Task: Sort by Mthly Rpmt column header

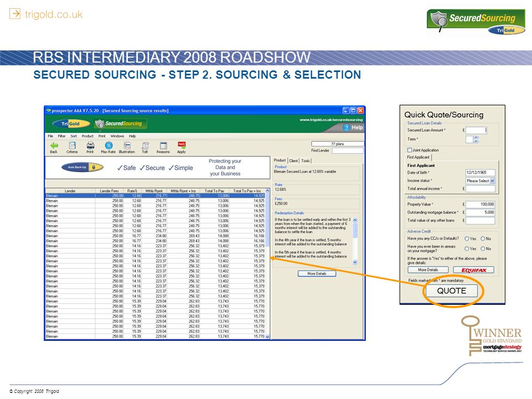Action: pyautogui.click(x=154, y=191)
